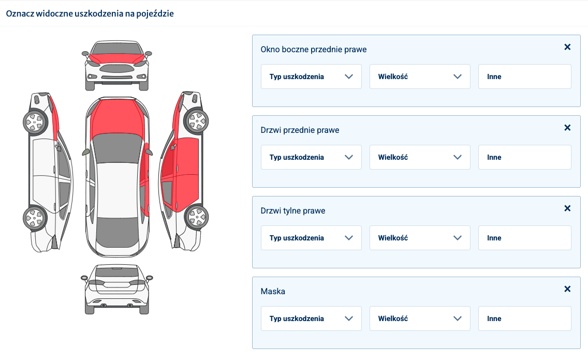The width and height of the screenshot is (588, 364).
Task: Select the rear-view car diagram at the bottom
Action: point(117,289)
